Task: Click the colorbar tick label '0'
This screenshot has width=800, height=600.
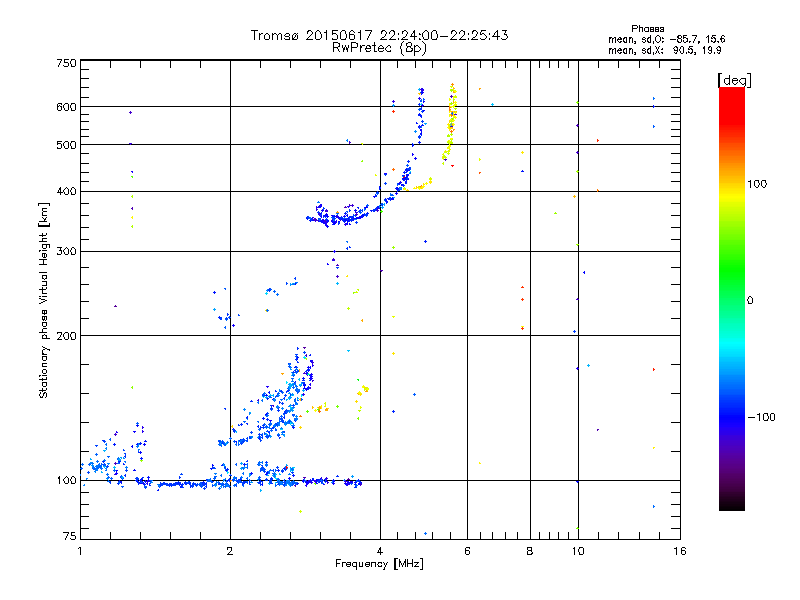Action: coord(750,301)
